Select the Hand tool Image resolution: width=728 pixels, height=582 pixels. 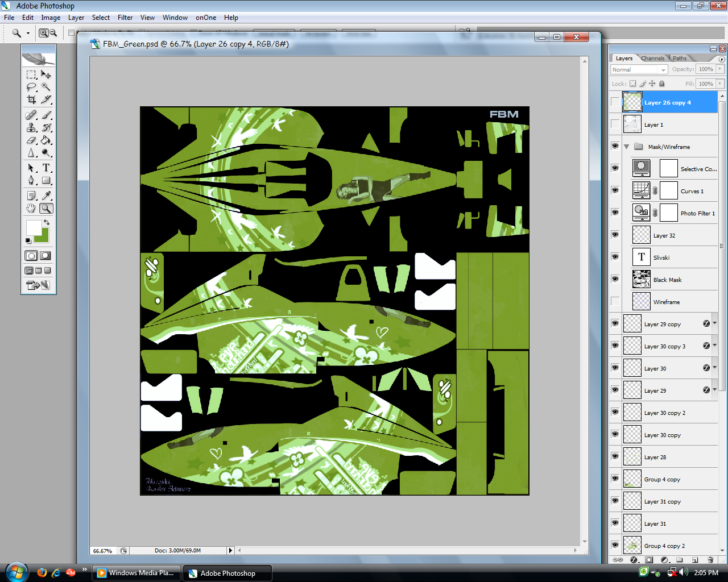point(31,208)
